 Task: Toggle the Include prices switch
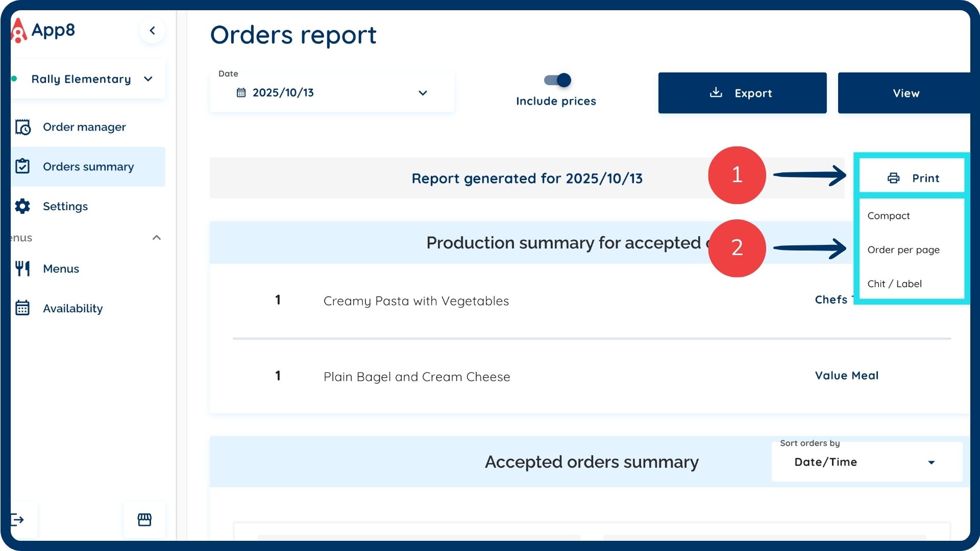tap(557, 80)
